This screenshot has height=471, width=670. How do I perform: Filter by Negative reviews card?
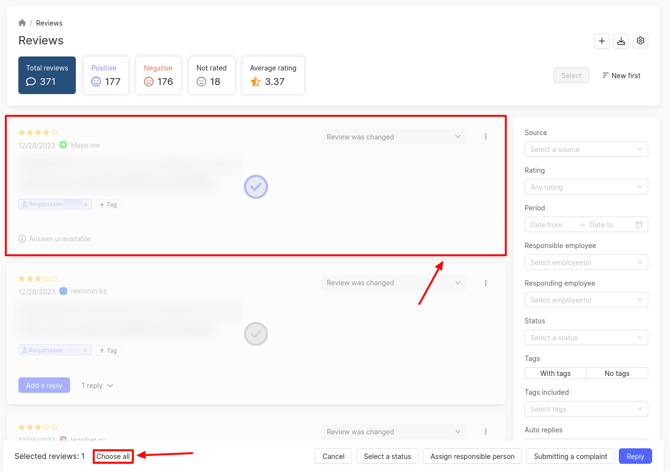click(x=158, y=76)
